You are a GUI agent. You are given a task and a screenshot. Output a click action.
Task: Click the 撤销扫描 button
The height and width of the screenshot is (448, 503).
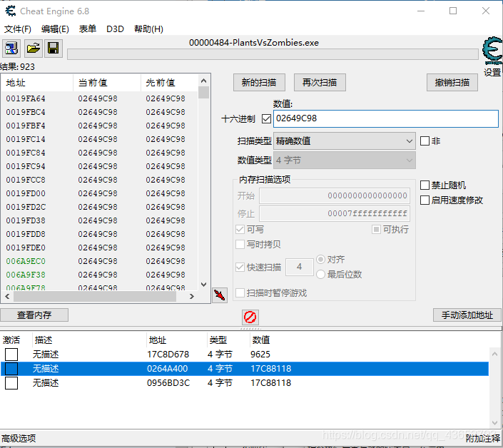point(452,83)
